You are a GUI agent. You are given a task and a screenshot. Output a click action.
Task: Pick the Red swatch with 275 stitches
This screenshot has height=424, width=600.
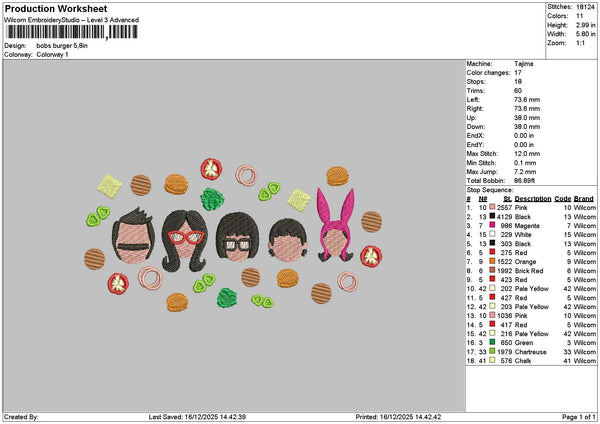pyautogui.click(x=492, y=252)
